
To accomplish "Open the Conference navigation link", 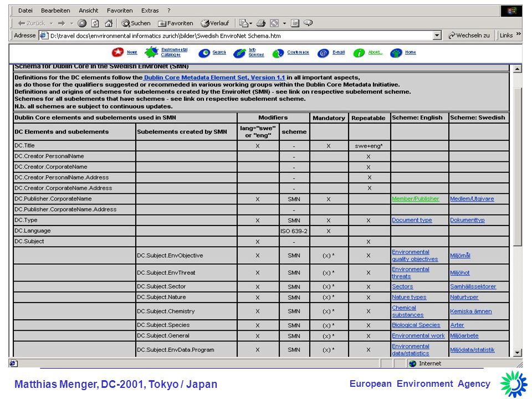I will click(298, 52).
